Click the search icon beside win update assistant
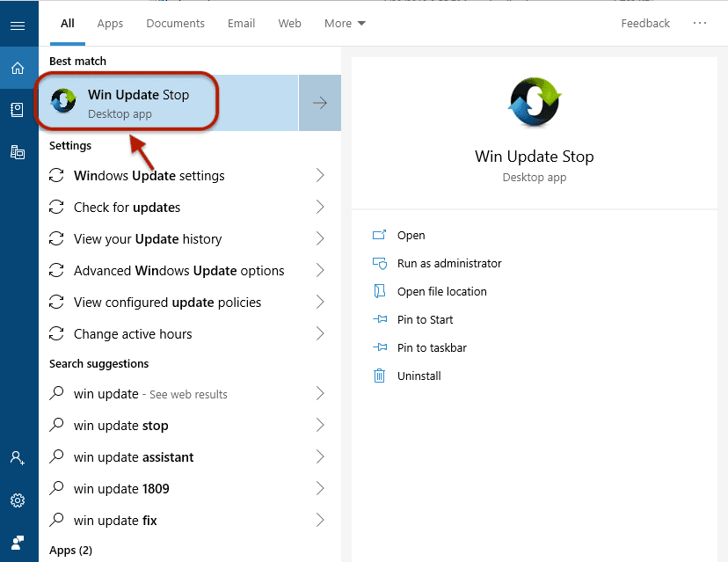The image size is (728, 562). click(56, 456)
